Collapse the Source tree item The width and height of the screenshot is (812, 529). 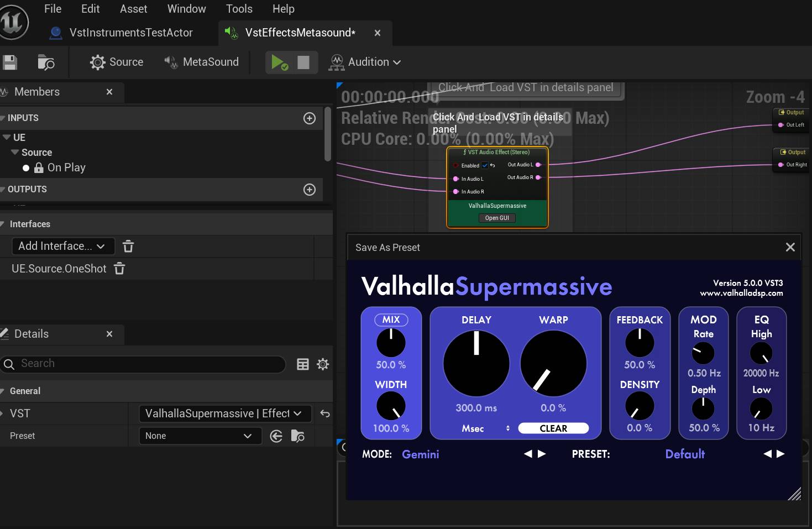point(15,152)
